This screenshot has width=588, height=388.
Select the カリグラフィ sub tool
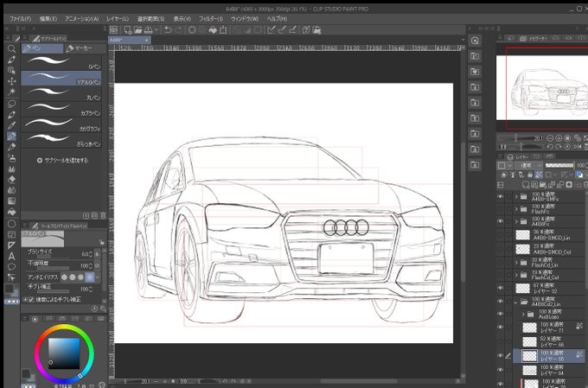(x=61, y=124)
